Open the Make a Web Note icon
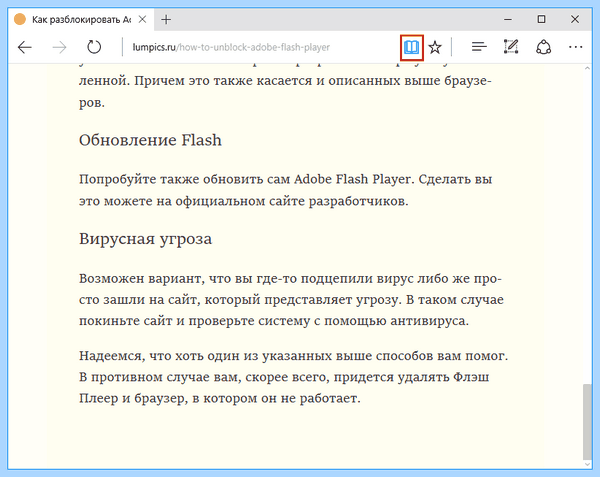 511,47
